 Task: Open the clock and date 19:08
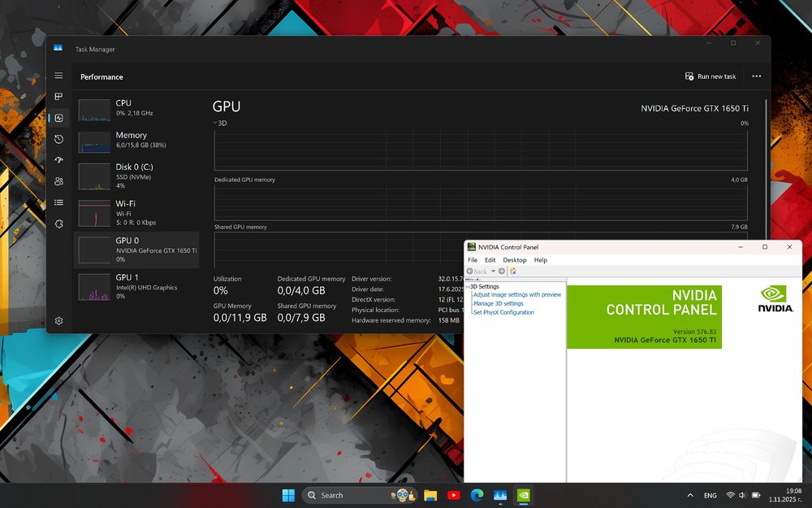tap(785, 495)
